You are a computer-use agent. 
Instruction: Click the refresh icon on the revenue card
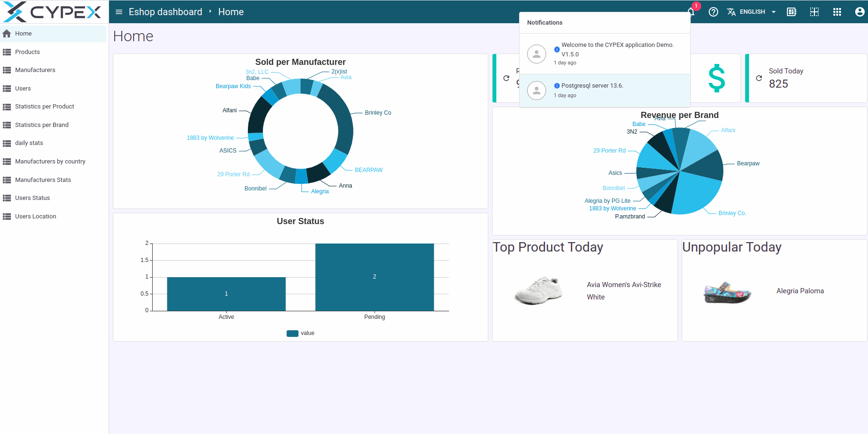click(x=506, y=78)
